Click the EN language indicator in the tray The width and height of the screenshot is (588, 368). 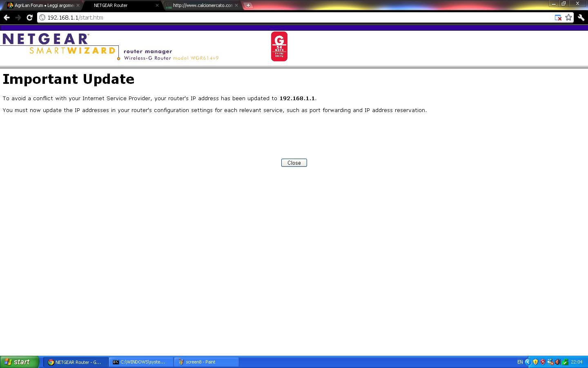(520, 362)
